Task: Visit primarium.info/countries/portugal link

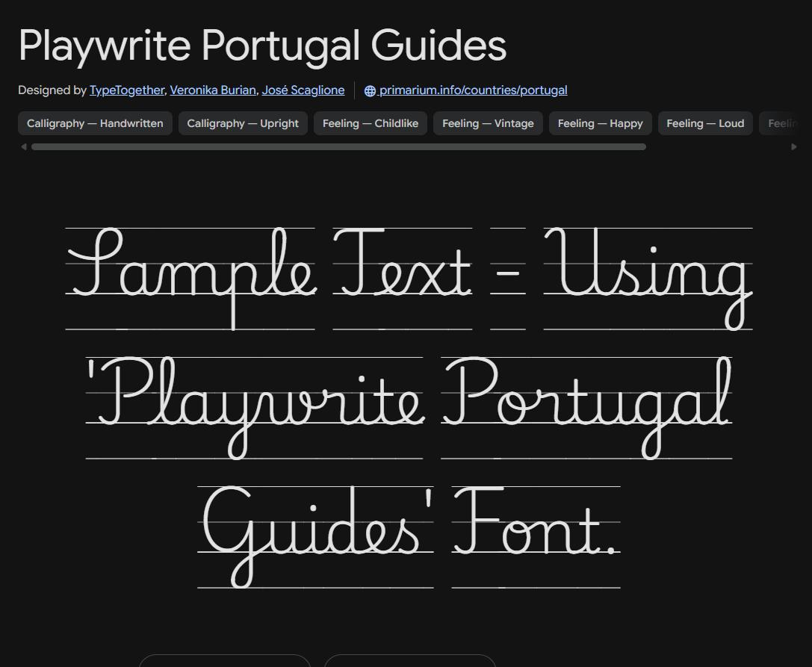Action: pos(473,90)
